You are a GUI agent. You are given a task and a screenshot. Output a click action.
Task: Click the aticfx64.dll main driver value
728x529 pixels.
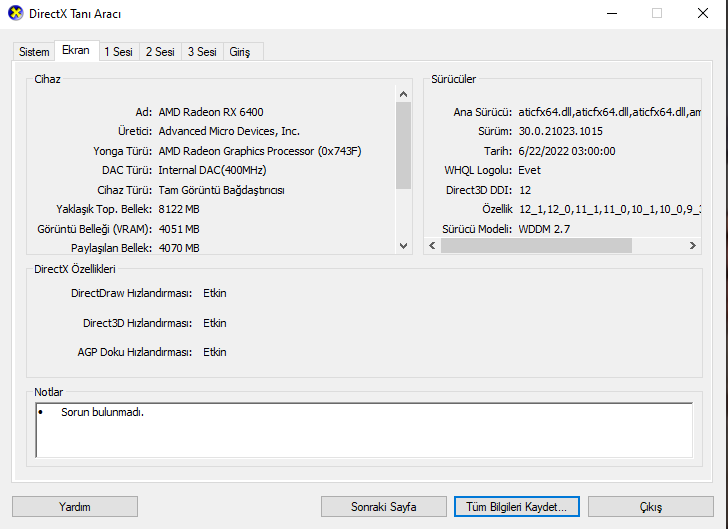(x=609, y=112)
